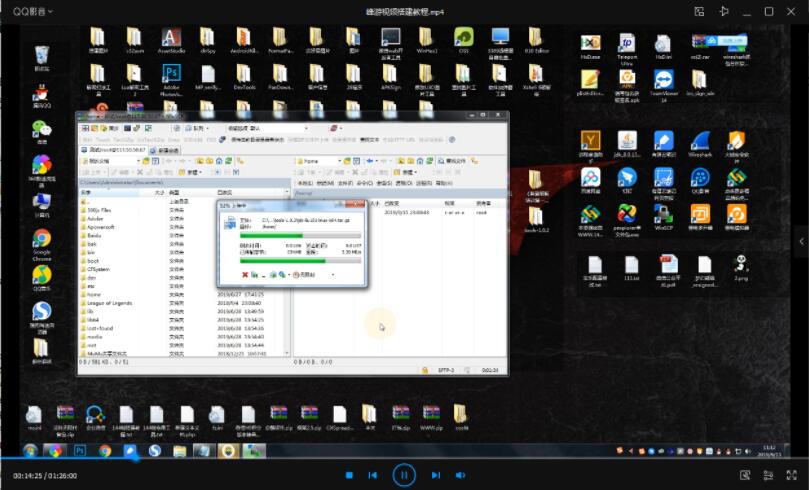
Task: Click the Photoshop icon on the taskbar
Action: [80, 451]
